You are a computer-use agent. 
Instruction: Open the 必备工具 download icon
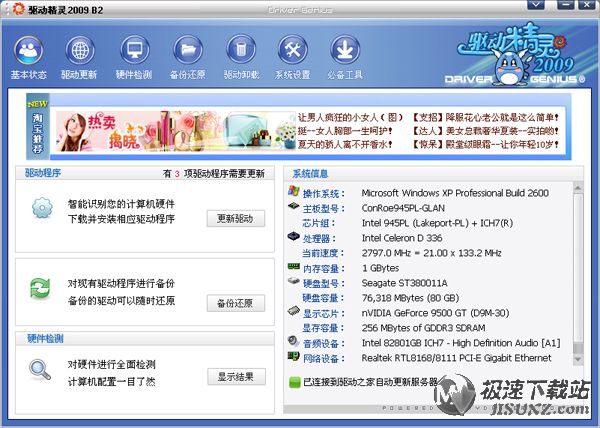[346, 50]
